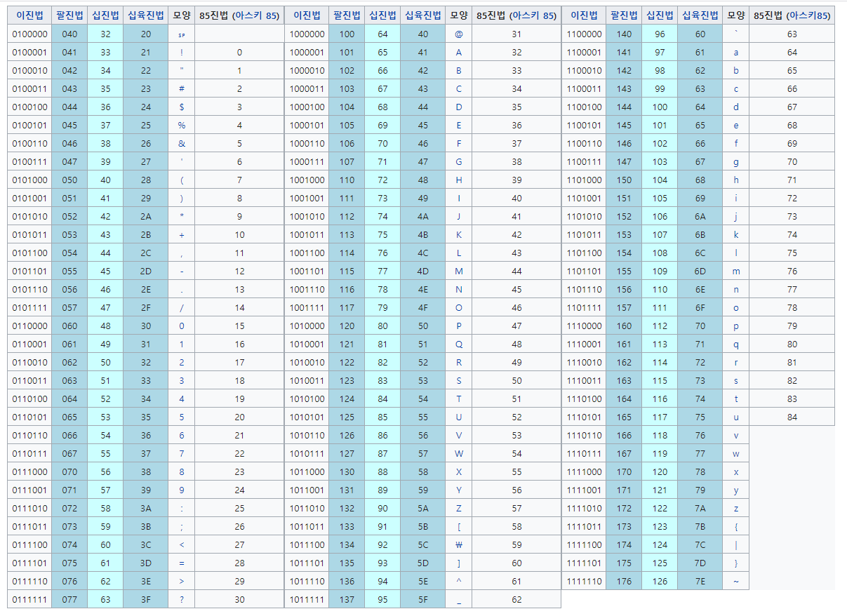Click uppercase 'G' link in row 1000111
Image resolution: width=847 pixels, height=616 pixels.
click(459, 161)
